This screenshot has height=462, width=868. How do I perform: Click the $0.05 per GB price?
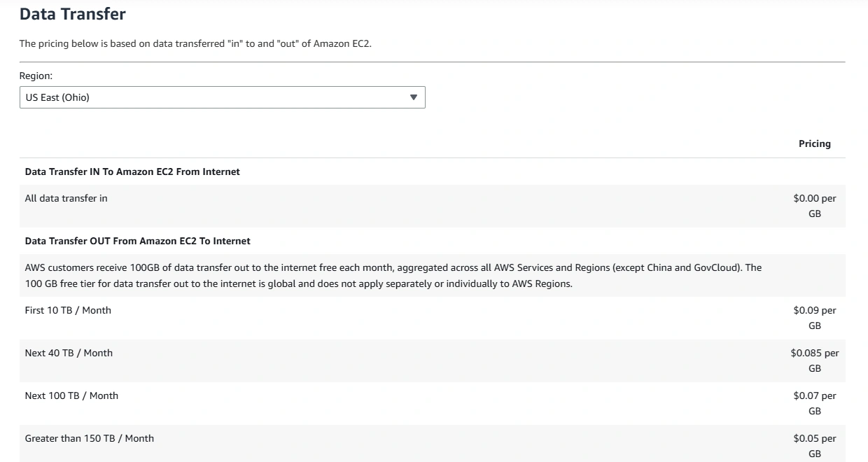pyautogui.click(x=815, y=446)
